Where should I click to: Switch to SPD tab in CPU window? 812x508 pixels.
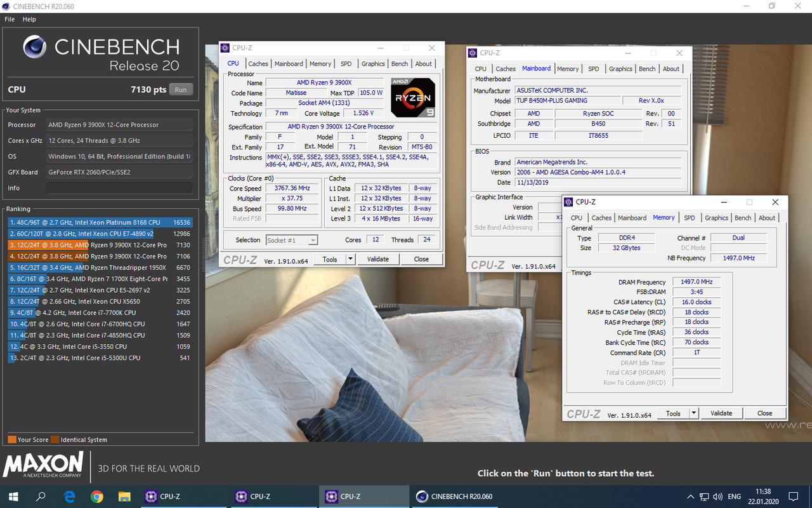[x=346, y=63]
